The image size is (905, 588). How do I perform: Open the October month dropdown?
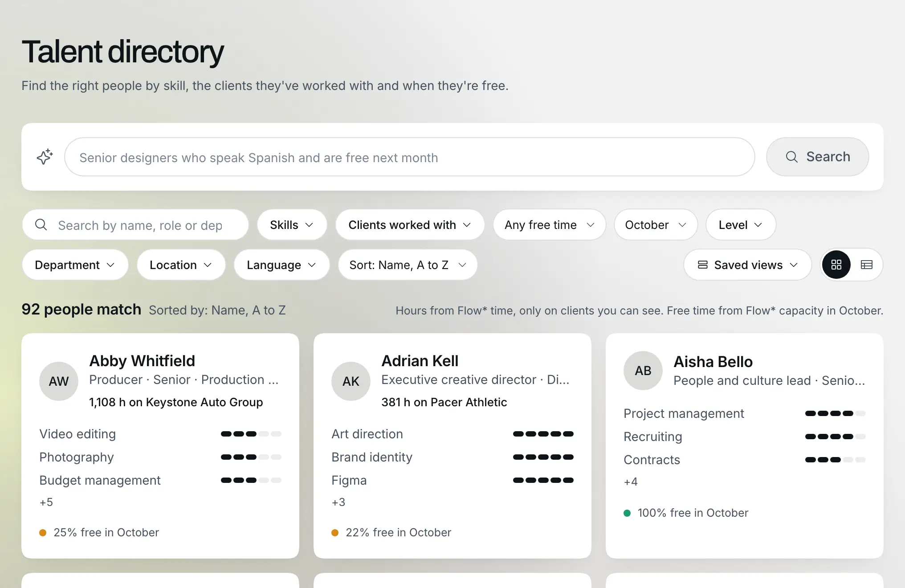[x=656, y=225]
